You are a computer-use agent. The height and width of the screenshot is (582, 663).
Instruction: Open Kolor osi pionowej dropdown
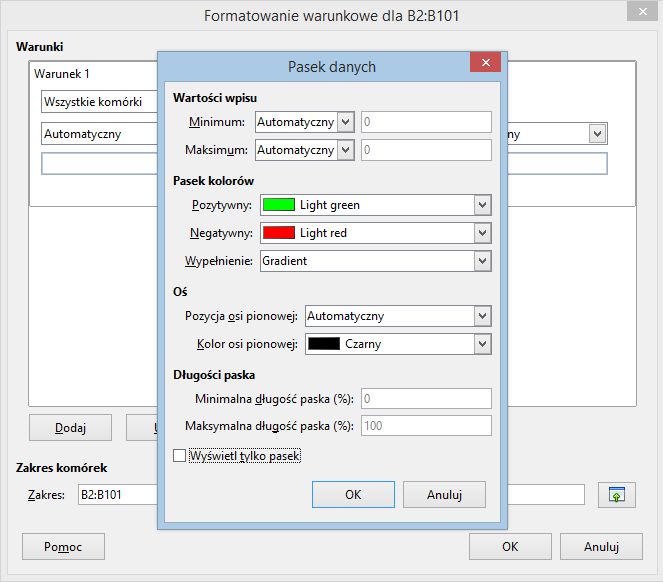[483, 344]
